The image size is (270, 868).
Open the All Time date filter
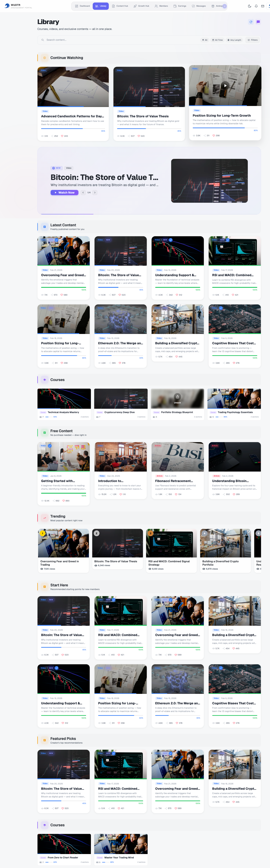click(217, 40)
